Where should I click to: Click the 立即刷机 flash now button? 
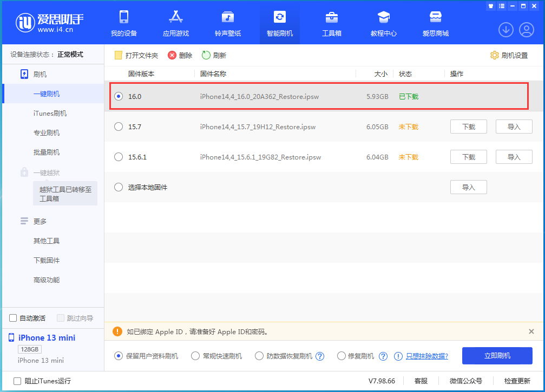[497, 356]
